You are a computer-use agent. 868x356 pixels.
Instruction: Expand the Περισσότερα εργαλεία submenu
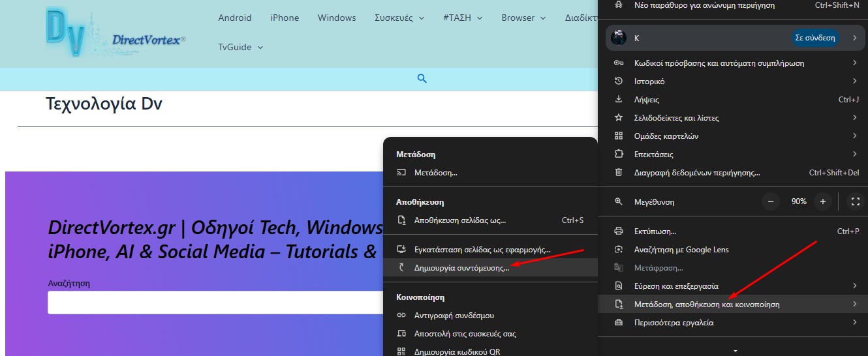click(732, 323)
